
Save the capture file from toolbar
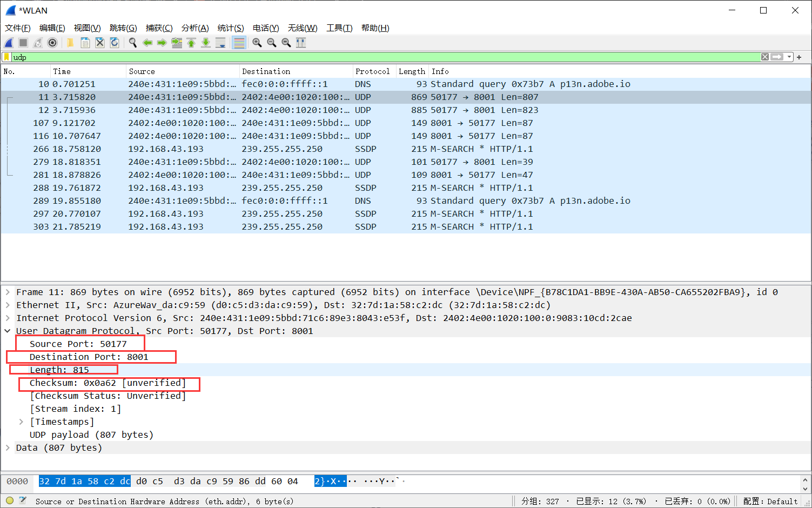(x=85, y=43)
